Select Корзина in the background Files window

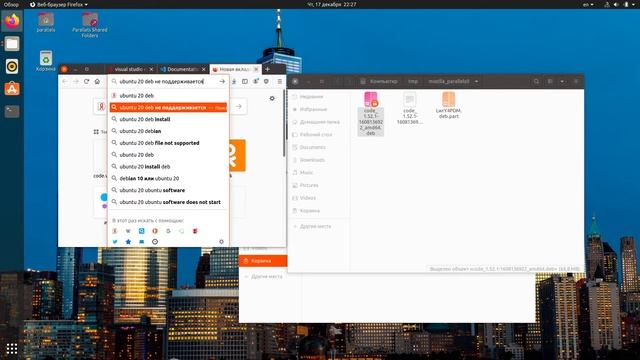pyautogui.click(x=263, y=261)
